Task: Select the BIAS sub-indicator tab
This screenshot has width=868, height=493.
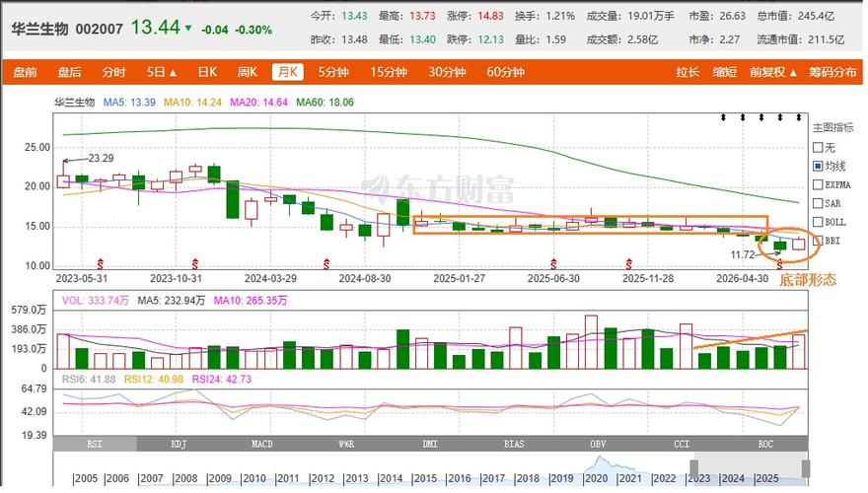Action: coord(514,444)
